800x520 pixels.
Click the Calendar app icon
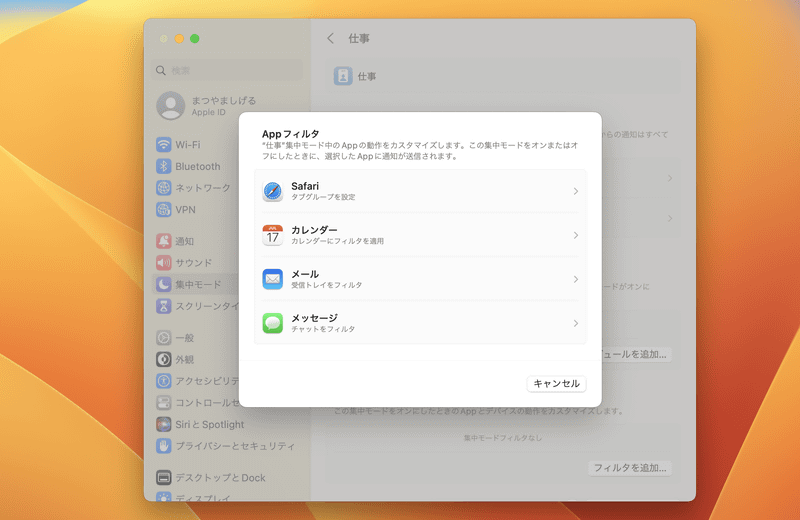click(272, 235)
